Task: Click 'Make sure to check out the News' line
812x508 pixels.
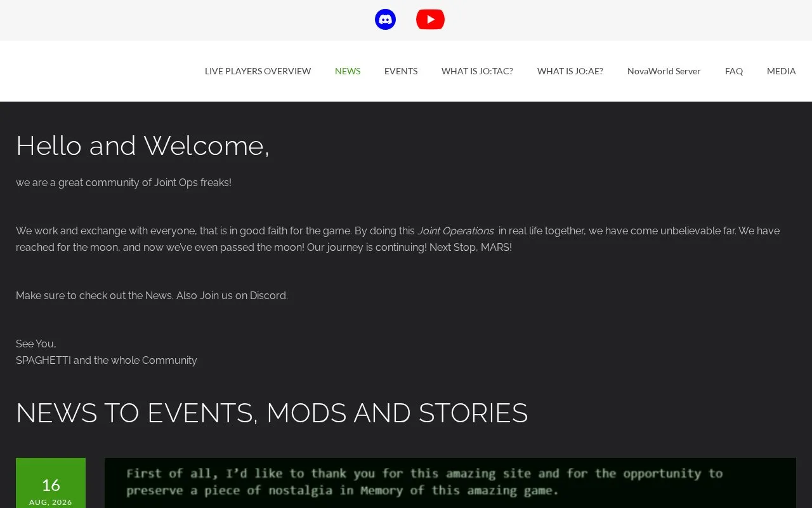Action: tap(152, 296)
